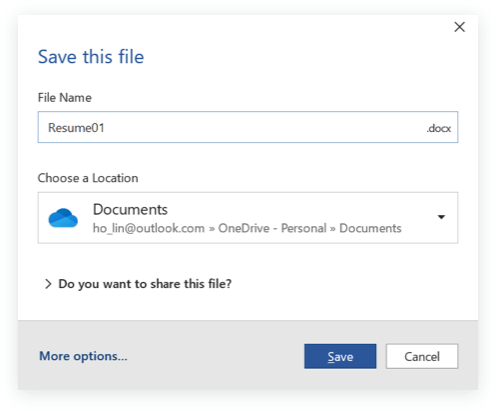Click the OneDrive cloud icon
Screen dimensions: 496x411
click(x=63, y=218)
